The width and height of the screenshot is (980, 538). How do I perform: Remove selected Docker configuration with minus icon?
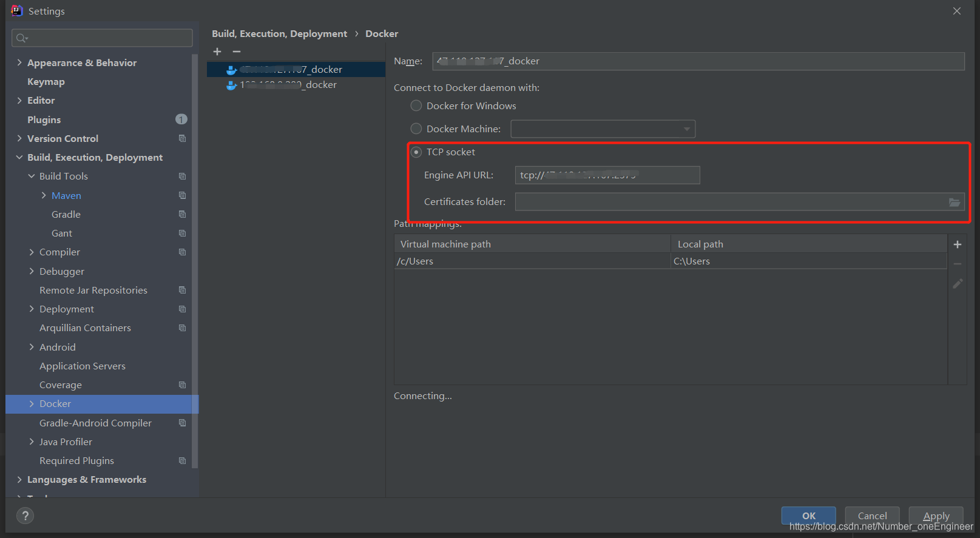click(237, 52)
